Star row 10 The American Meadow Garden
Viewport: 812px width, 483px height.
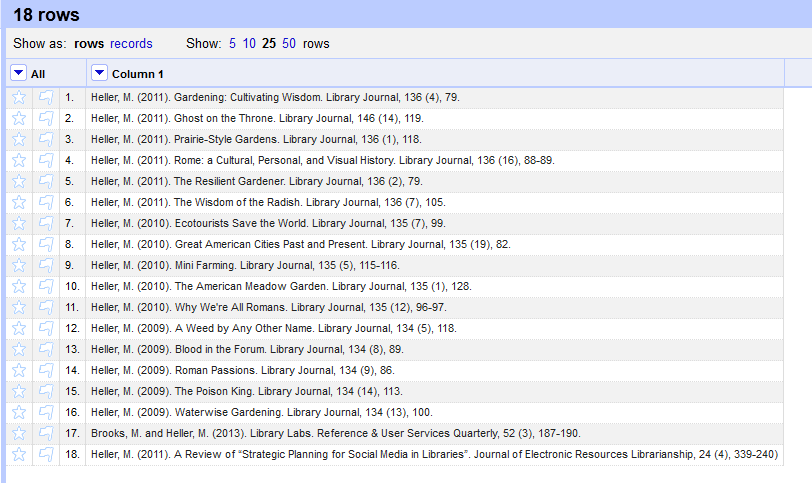19,286
